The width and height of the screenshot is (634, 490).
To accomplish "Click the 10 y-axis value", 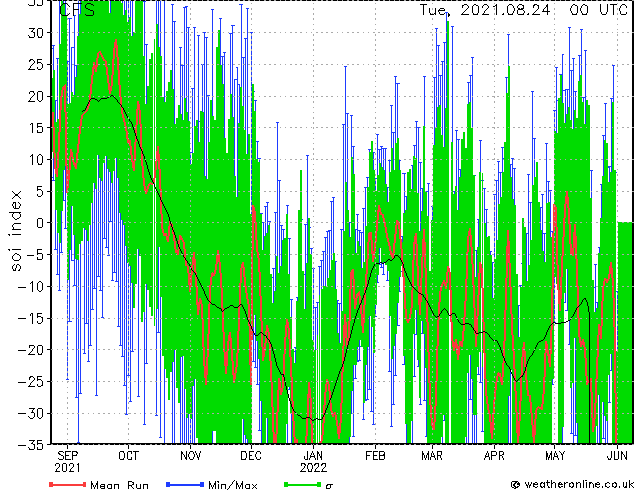I will [x=36, y=160].
